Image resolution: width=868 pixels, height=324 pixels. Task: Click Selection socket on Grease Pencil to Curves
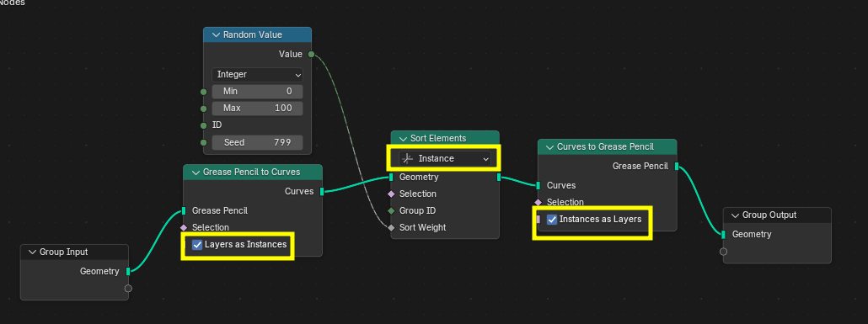pos(183,227)
